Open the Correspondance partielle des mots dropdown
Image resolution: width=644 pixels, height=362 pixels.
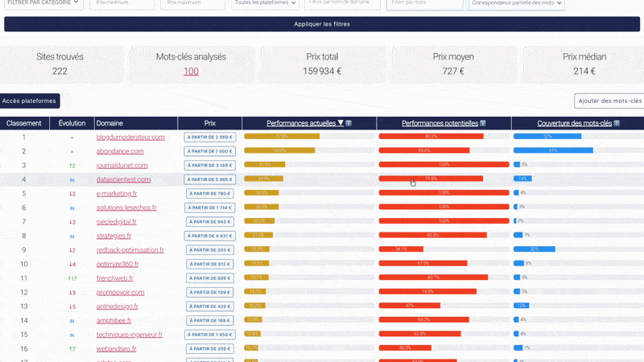[517, 3]
